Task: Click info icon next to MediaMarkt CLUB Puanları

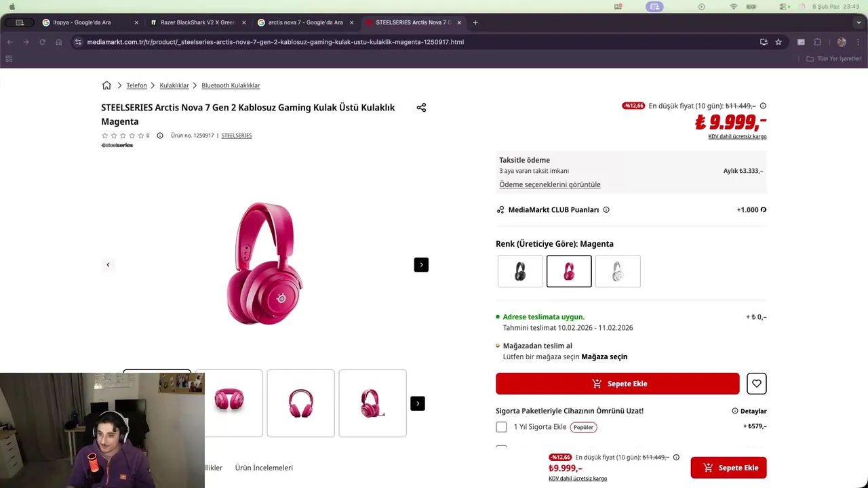Action: point(606,210)
